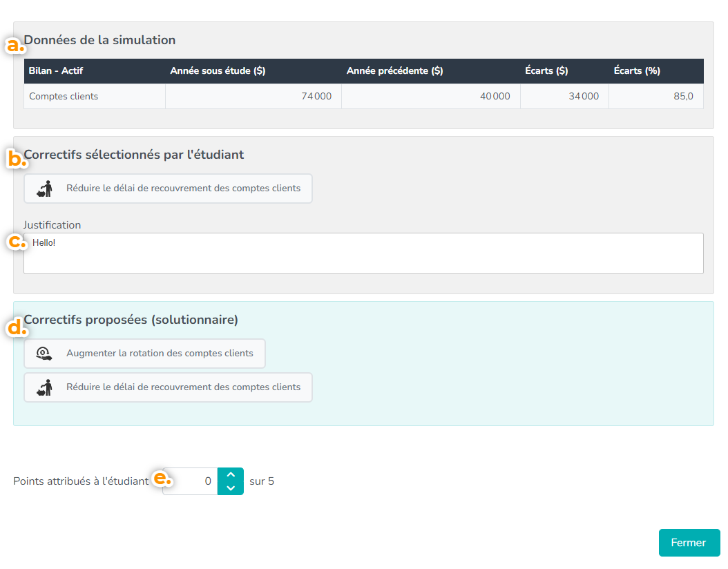Click the 34 000 écarts cell
Viewport: 728px width, 569px height.
click(x=564, y=96)
